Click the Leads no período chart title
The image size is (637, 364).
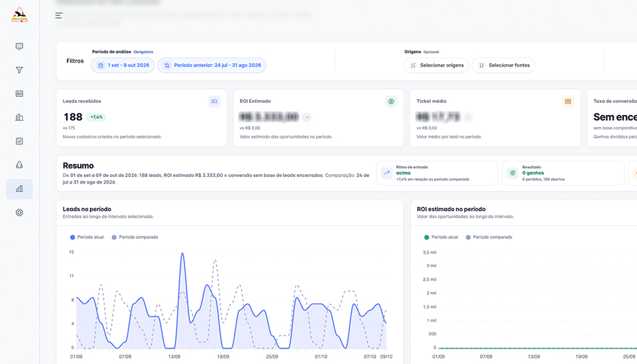[x=87, y=209]
